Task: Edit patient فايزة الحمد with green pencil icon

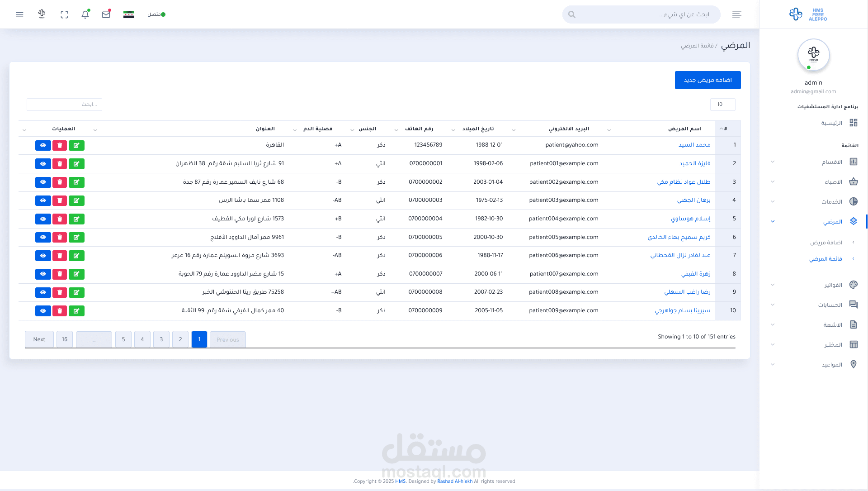Action: pos(76,164)
